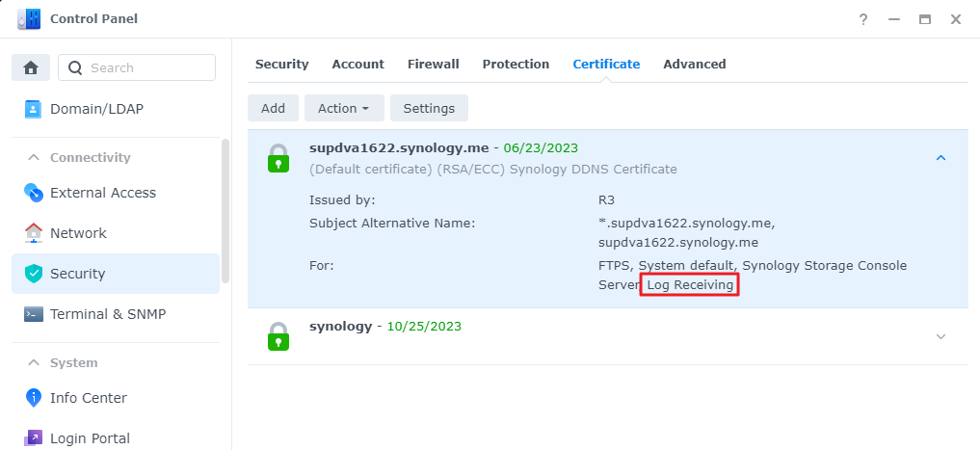Screen dimensions: 980x450
Task: Close the Control Panel window
Action: tap(956, 19)
